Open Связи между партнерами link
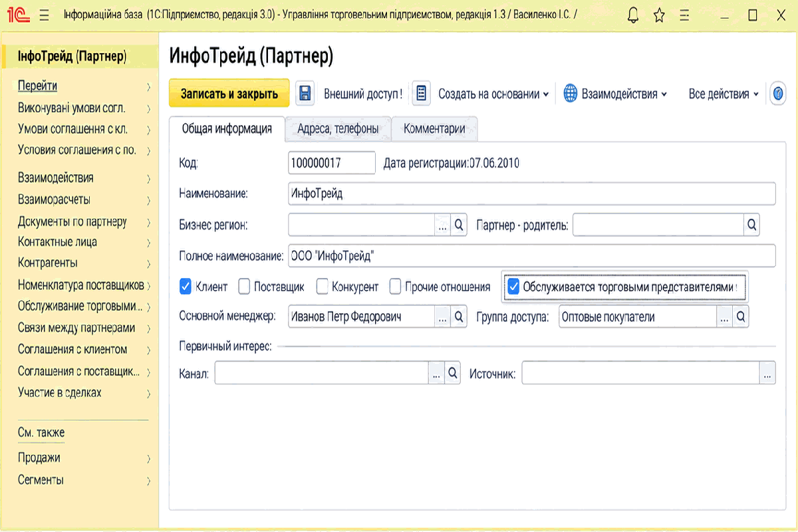 point(84,328)
